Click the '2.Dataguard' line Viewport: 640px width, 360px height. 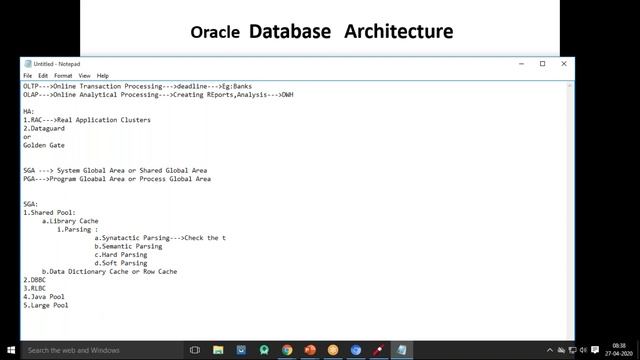click(44, 129)
